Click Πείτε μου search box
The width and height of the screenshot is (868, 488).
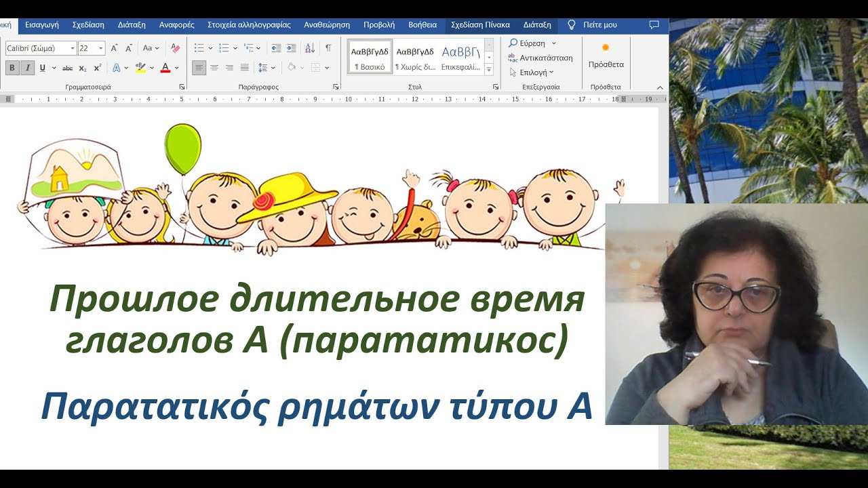click(592, 25)
